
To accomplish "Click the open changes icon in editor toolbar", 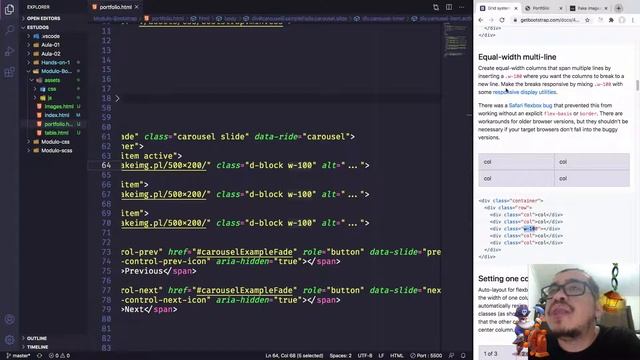I will (x=436, y=7).
